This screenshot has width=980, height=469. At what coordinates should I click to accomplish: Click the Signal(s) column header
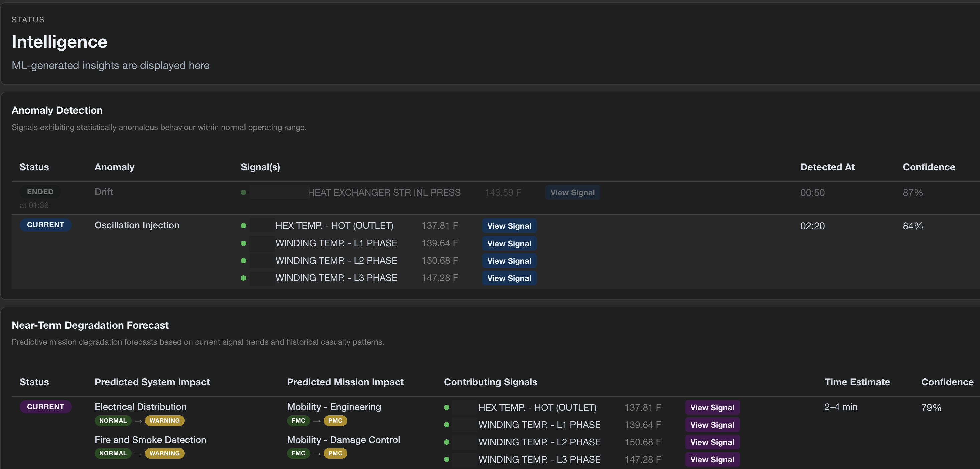click(260, 167)
